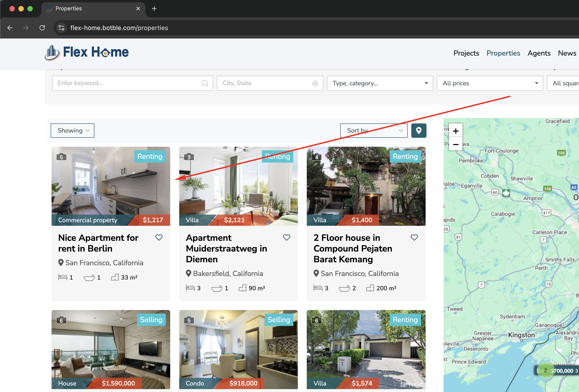
Task: Expand the All prices dropdown
Action: click(x=490, y=83)
